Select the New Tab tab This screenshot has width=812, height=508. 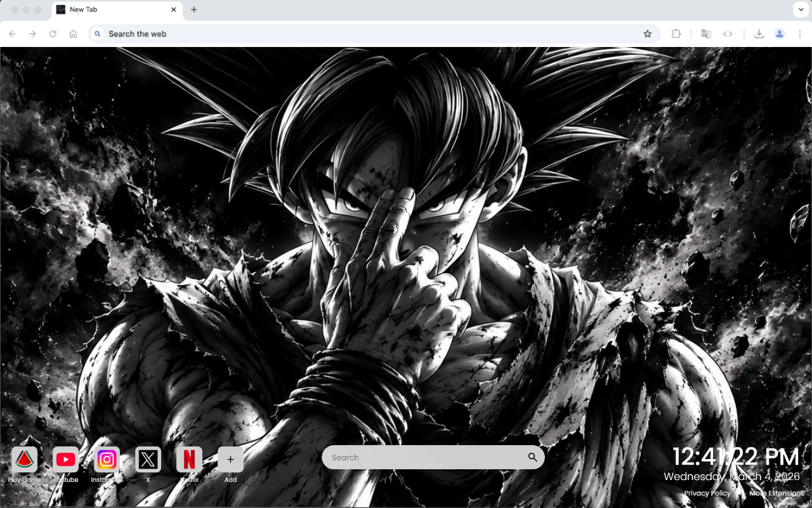tap(117, 10)
